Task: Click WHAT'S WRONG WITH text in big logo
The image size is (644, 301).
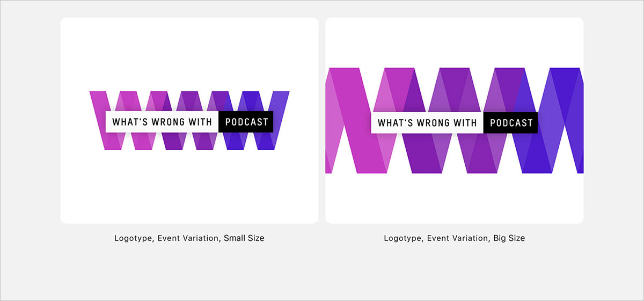Action: (427, 123)
